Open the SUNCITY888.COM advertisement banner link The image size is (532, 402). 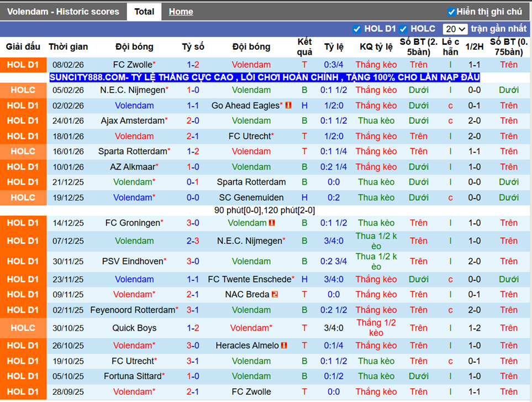[x=265, y=77]
